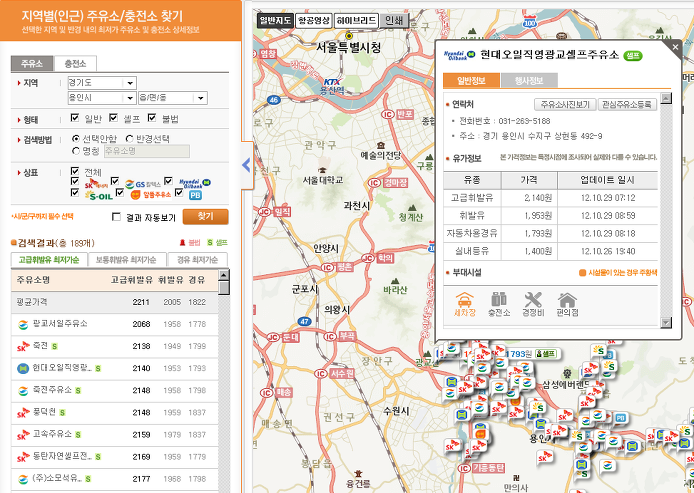Click the 서울대학교 landmark icon
This screenshot has height=493, width=694.
coord(322,171)
